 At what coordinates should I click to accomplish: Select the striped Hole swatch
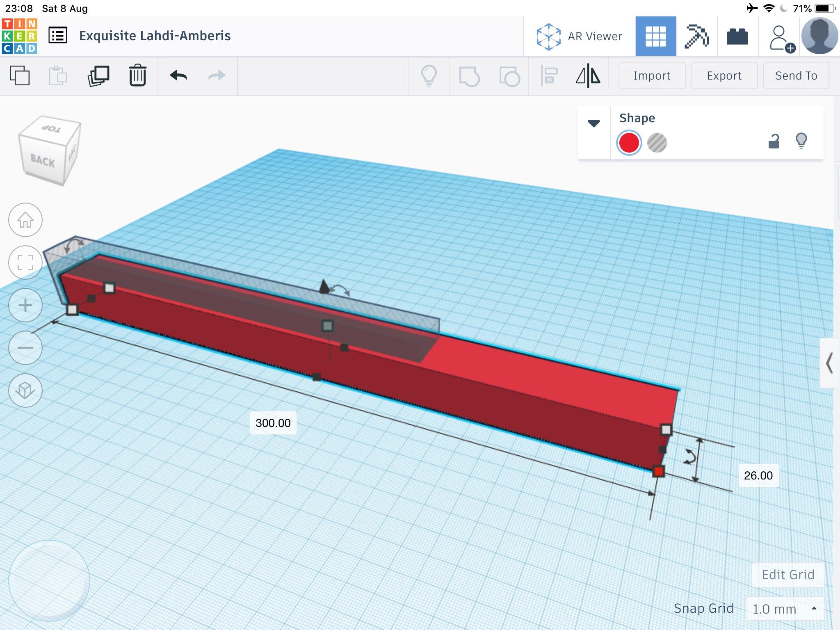[657, 143]
